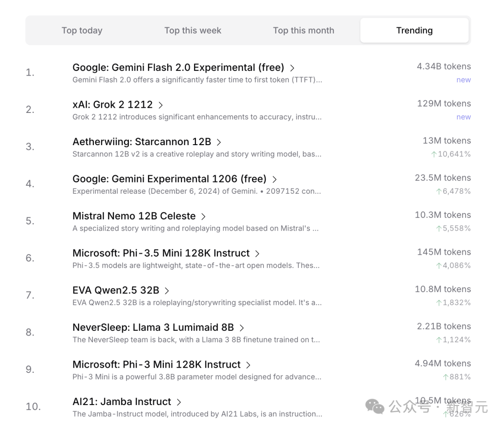504x427 pixels.
Task: Click the arrow beside xAI: Grok 2 1212
Action: point(161,105)
